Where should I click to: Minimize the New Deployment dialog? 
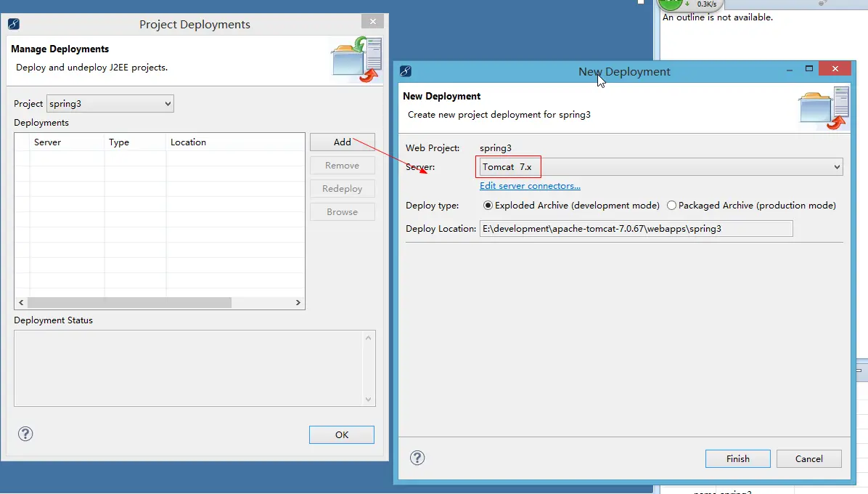(790, 69)
